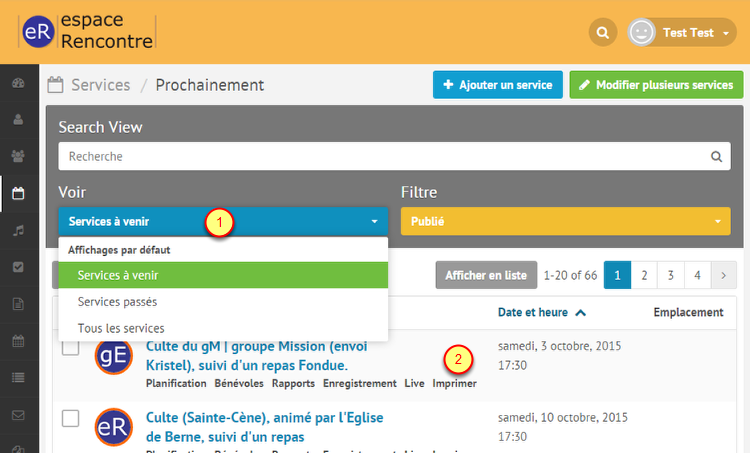This screenshot has width=750, height=453.
Task: Click the Prochainement breadcrumb text
Action: tap(210, 85)
